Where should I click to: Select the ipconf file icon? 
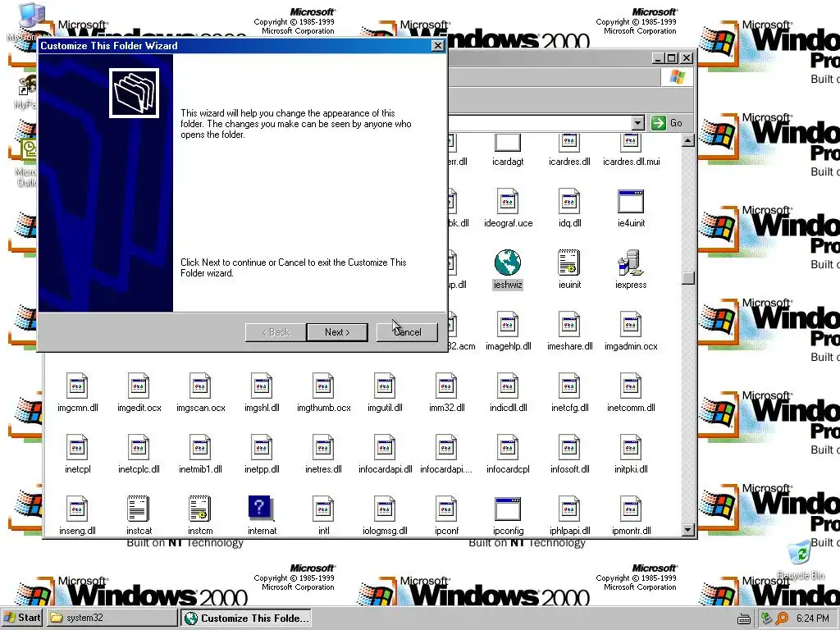[x=446, y=509]
